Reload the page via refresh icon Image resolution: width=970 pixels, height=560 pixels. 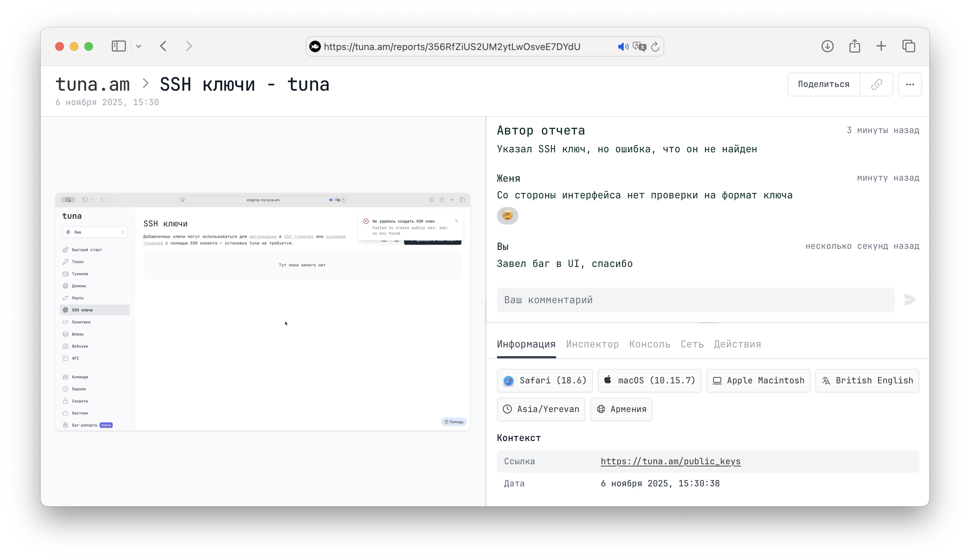click(x=655, y=46)
